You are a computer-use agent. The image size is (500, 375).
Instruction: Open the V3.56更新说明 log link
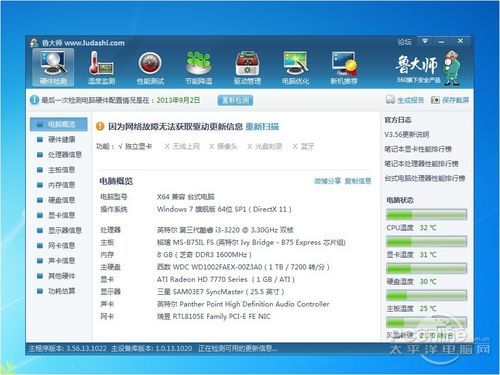coord(407,135)
